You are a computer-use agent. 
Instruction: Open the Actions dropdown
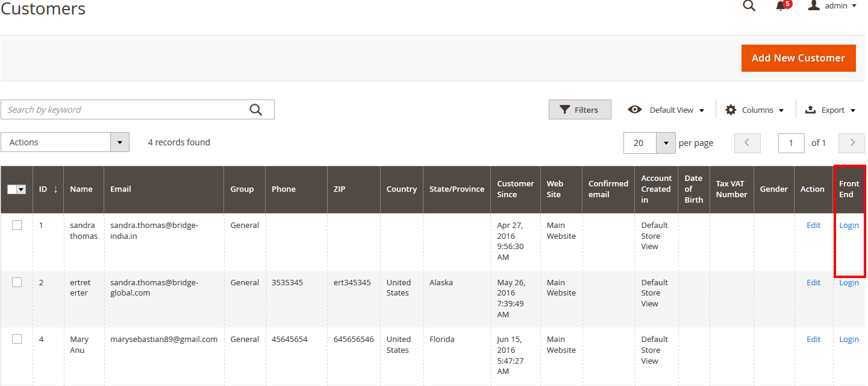65,142
